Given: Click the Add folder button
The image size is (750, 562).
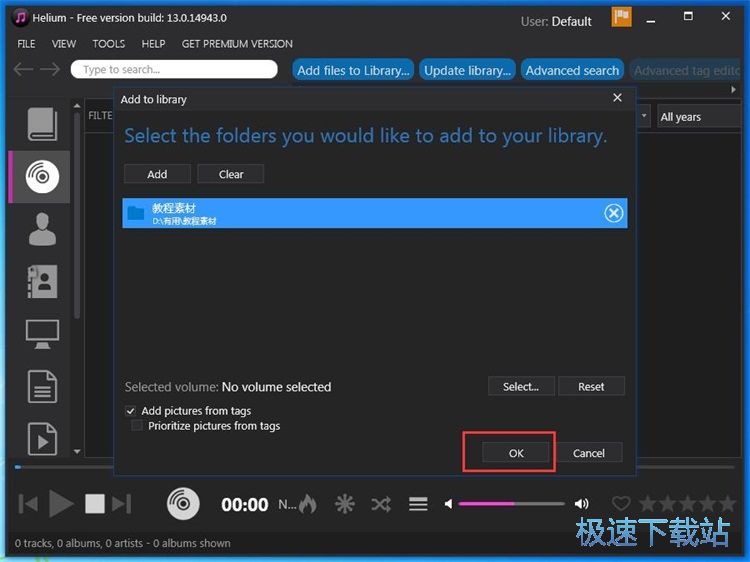Looking at the screenshot, I should click(x=157, y=174).
